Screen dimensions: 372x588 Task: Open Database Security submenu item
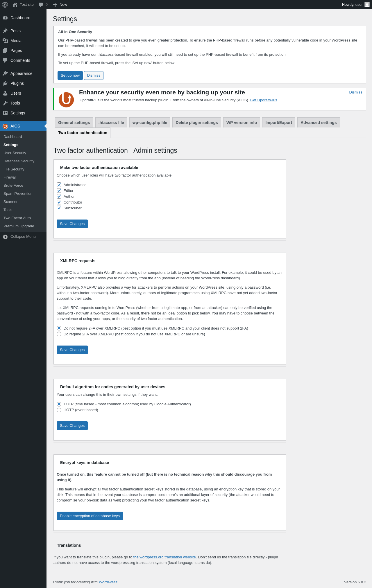(23, 161)
